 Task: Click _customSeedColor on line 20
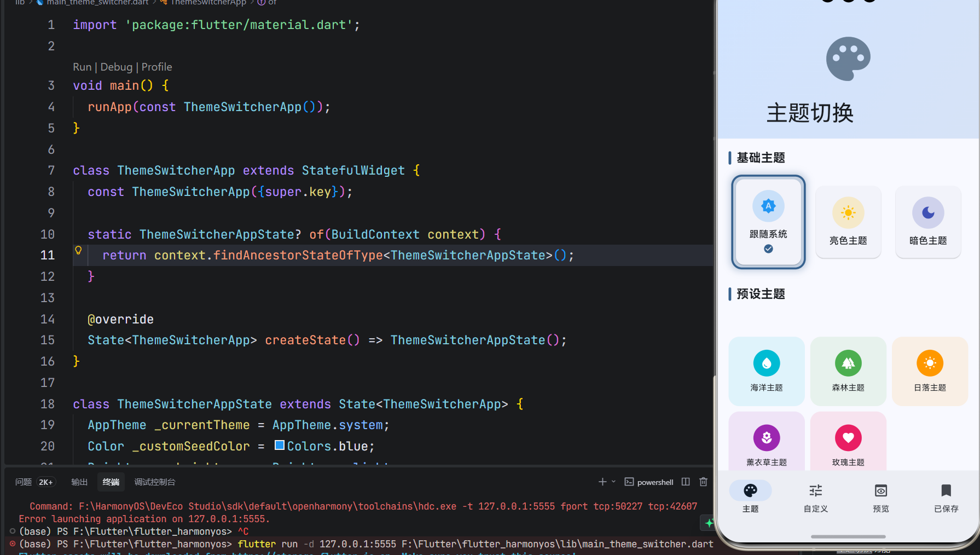191,446
